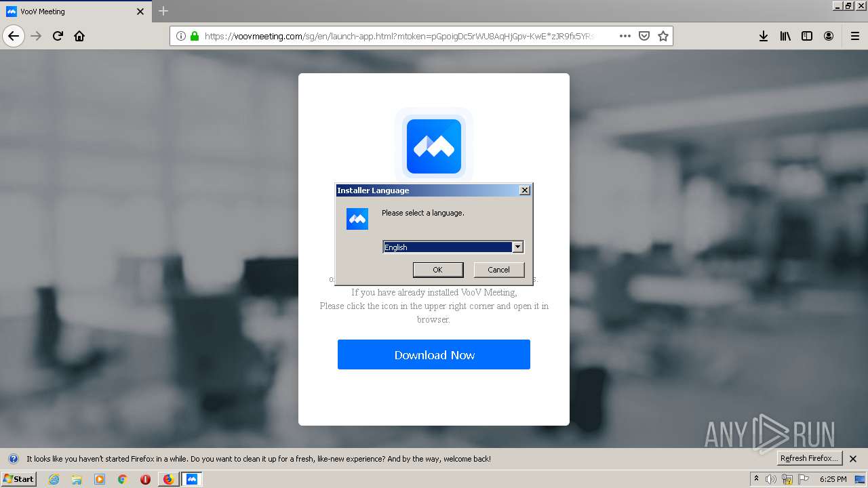Show hidden system tray icons

click(756, 479)
